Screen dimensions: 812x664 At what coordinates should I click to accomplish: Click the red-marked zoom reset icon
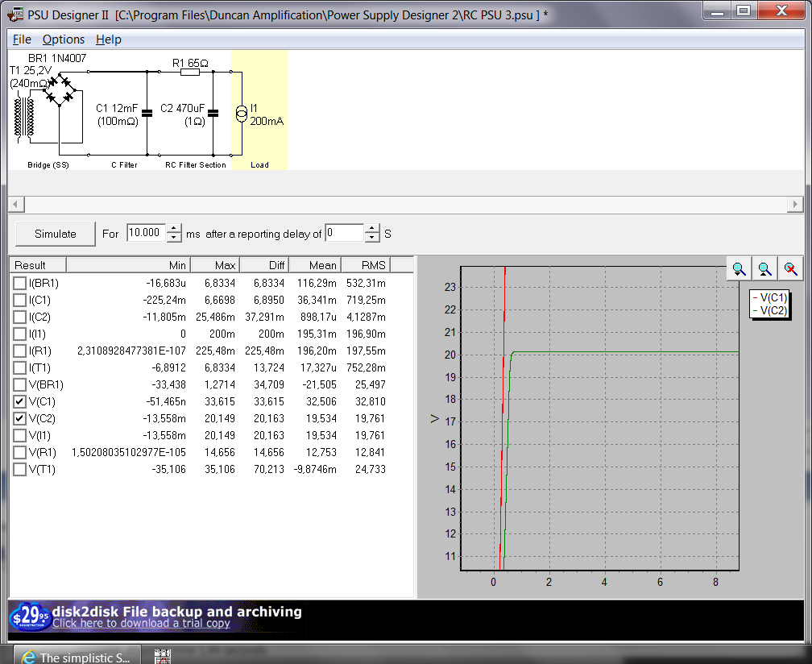(789, 269)
